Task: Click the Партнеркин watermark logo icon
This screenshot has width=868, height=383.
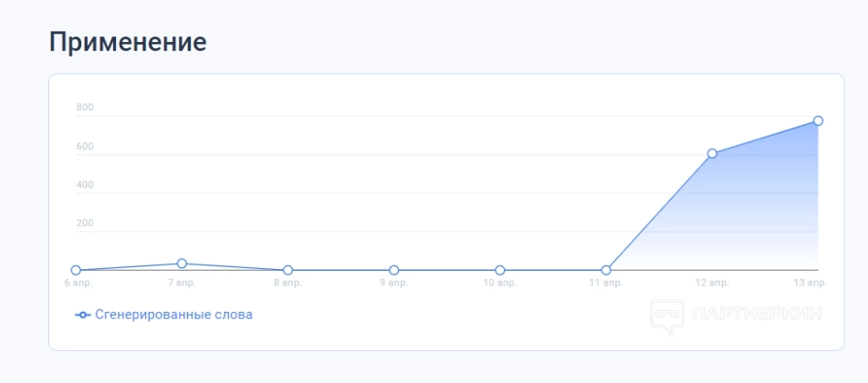Action: click(666, 315)
